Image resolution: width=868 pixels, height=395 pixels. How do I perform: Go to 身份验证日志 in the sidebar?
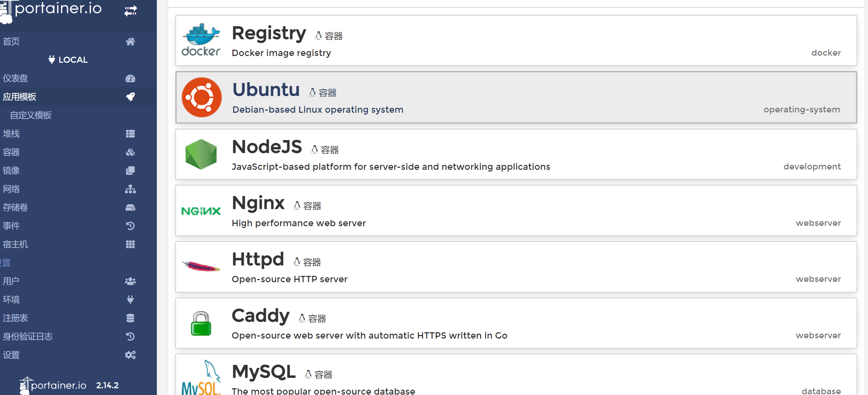[28, 336]
